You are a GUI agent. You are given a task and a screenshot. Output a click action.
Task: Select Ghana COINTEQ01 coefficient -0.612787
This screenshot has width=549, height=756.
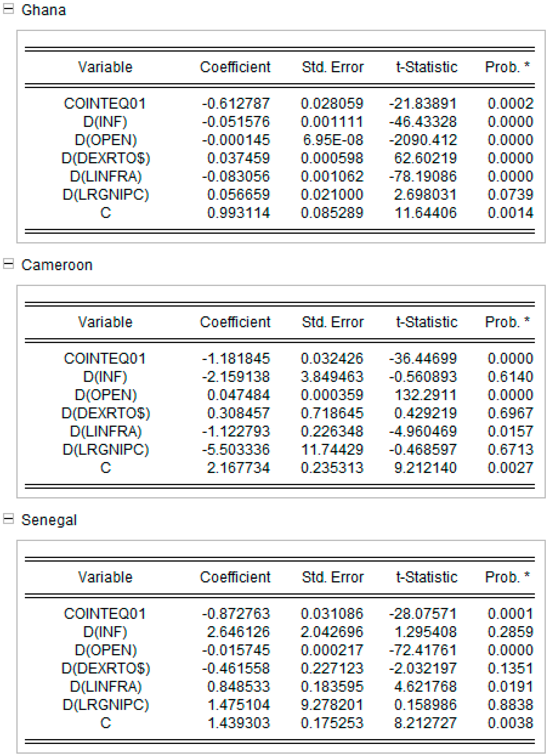236,104
